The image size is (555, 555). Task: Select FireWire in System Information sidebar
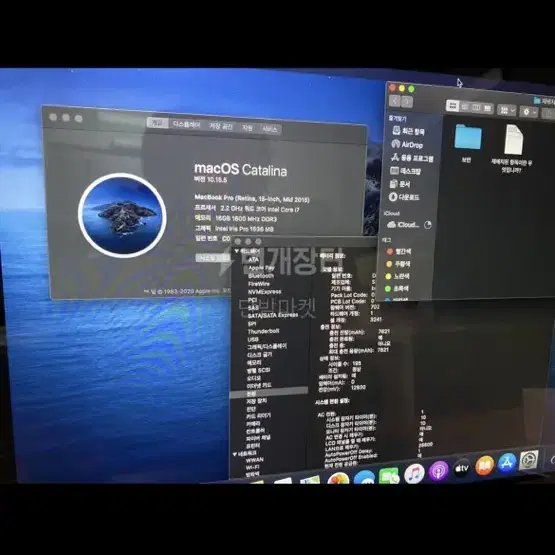[258, 284]
